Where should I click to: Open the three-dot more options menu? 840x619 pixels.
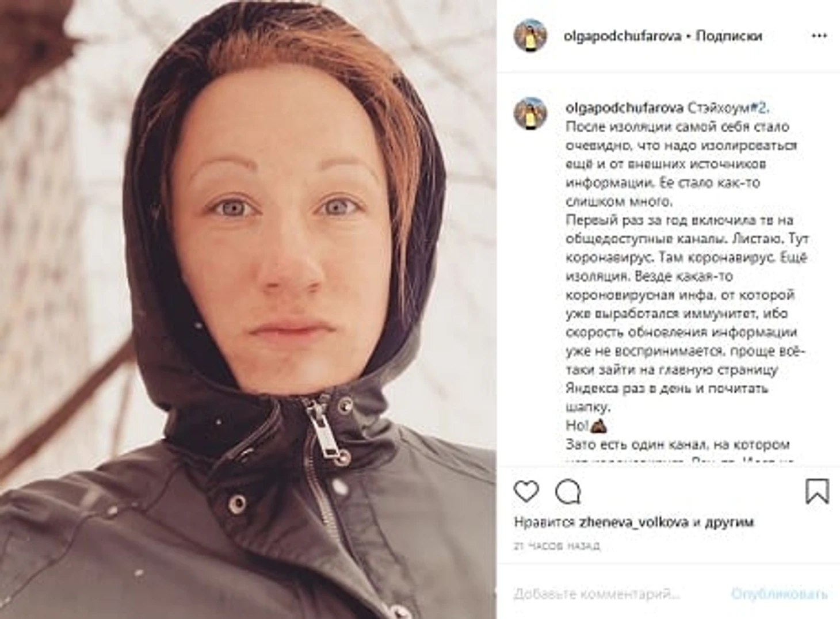pyautogui.click(x=819, y=36)
